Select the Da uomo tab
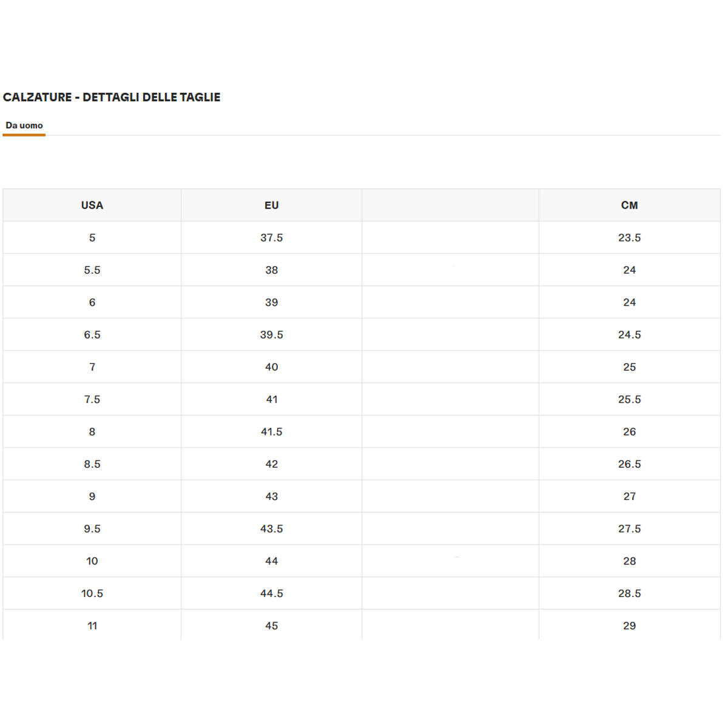The height and width of the screenshot is (728, 728). click(x=24, y=126)
